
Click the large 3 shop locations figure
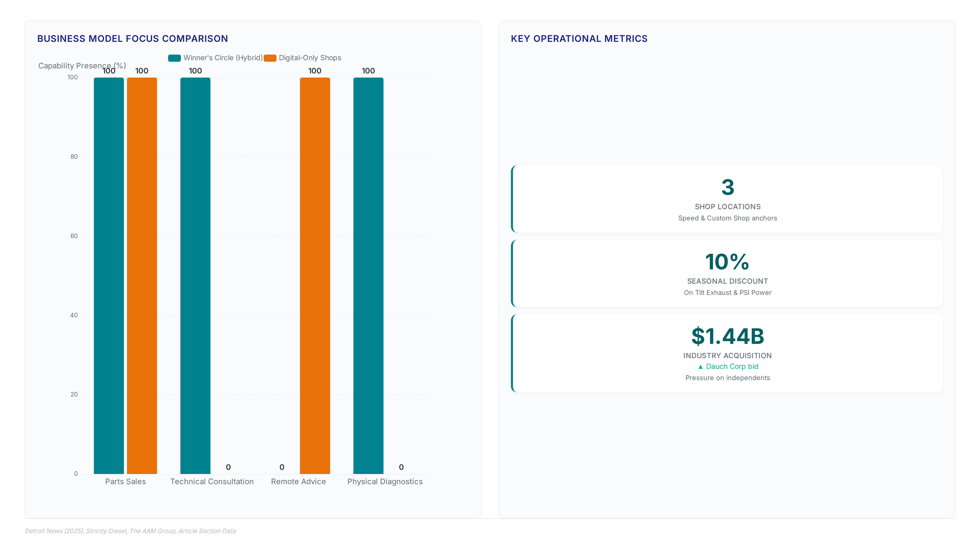coord(728,187)
